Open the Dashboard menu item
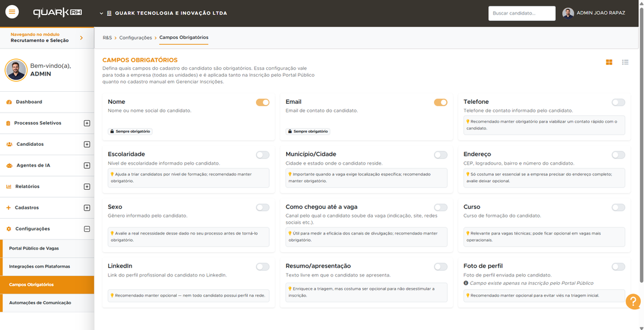 (x=47, y=102)
